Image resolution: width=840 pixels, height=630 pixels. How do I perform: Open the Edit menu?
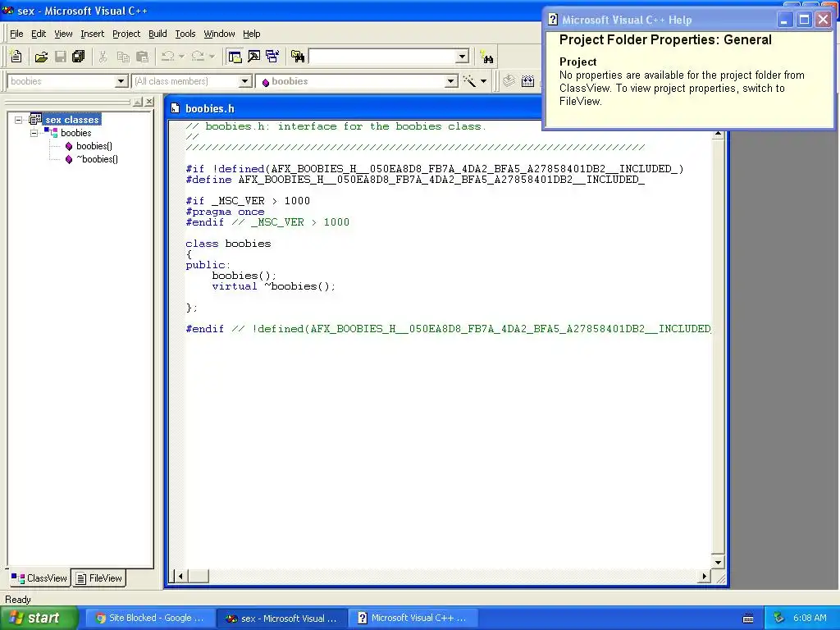(39, 34)
